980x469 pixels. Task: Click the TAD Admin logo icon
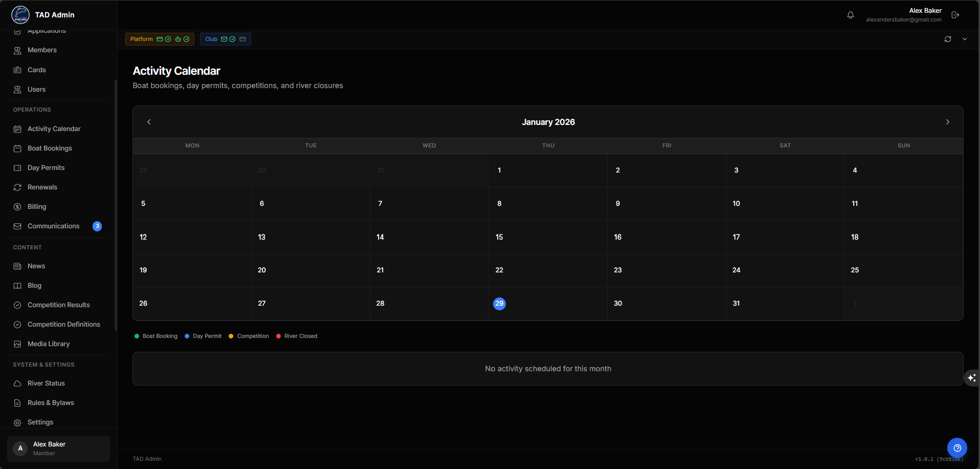20,15
